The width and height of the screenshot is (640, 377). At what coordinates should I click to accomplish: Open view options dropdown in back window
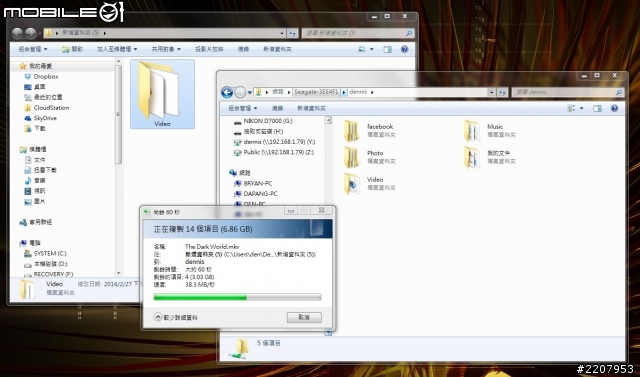pyautogui.click(x=371, y=49)
